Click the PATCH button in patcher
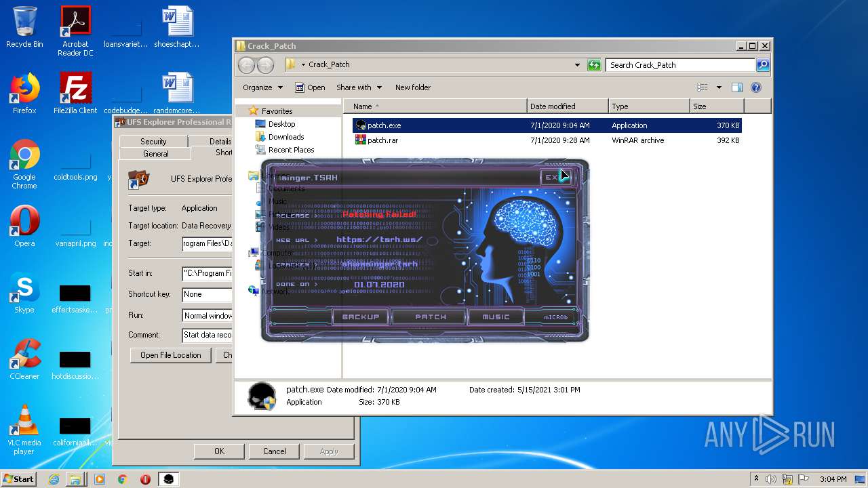The height and width of the screenshot is (488, 868). tap(431, 317)
